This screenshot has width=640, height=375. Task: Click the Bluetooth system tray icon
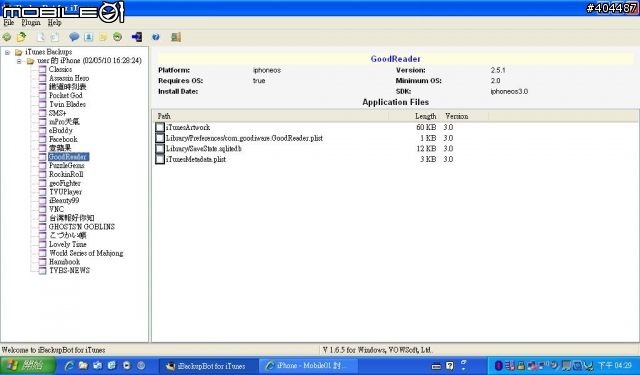pos(498,366)
